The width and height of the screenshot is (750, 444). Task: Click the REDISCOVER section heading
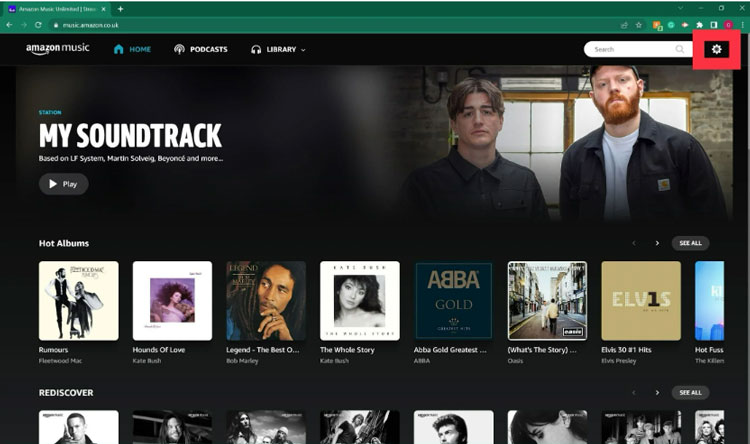pos(66,392)
